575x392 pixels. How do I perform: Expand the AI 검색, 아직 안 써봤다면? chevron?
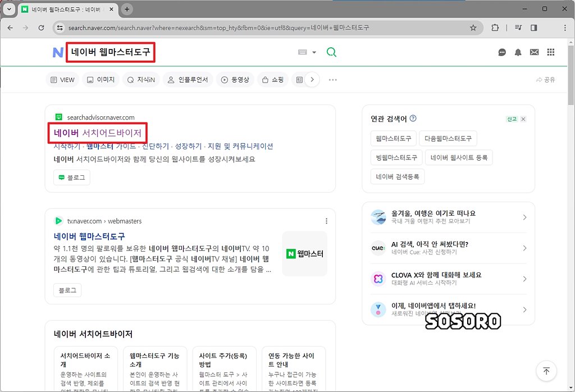tap(525, 248)
